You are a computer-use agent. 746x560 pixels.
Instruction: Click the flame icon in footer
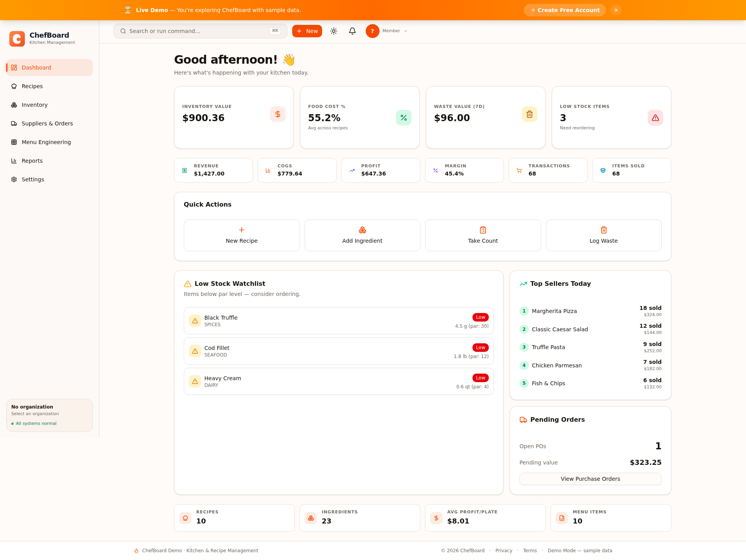pyautogui.click(x=136, y=551)
